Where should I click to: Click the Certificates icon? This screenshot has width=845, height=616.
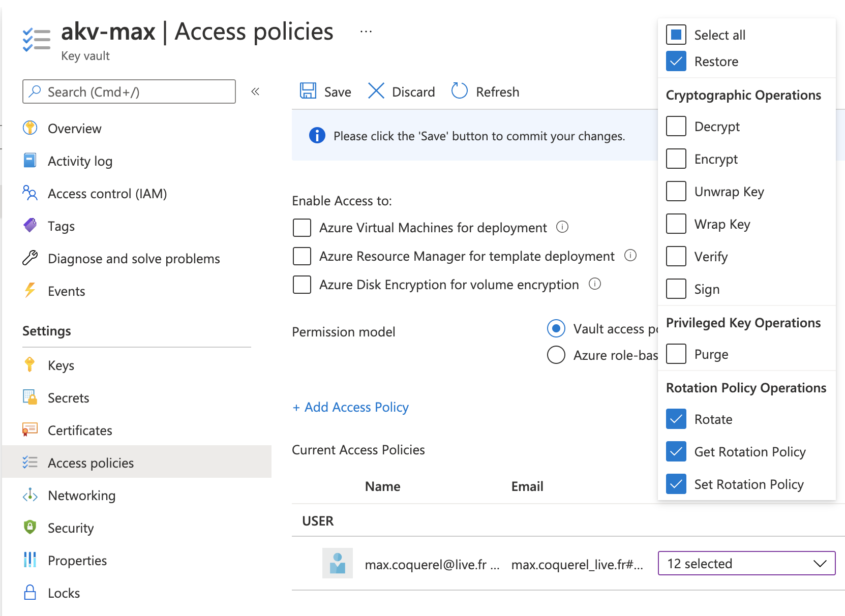(30, 430)
